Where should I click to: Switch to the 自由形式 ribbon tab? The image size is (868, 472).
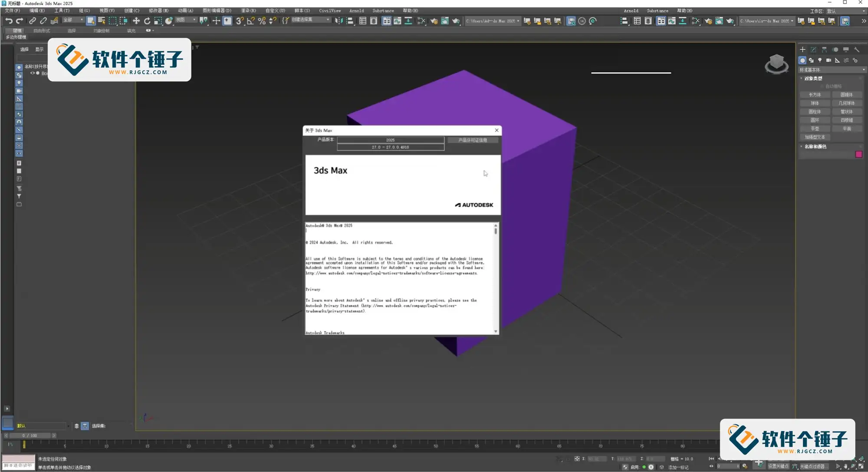(x=42, y=30)
